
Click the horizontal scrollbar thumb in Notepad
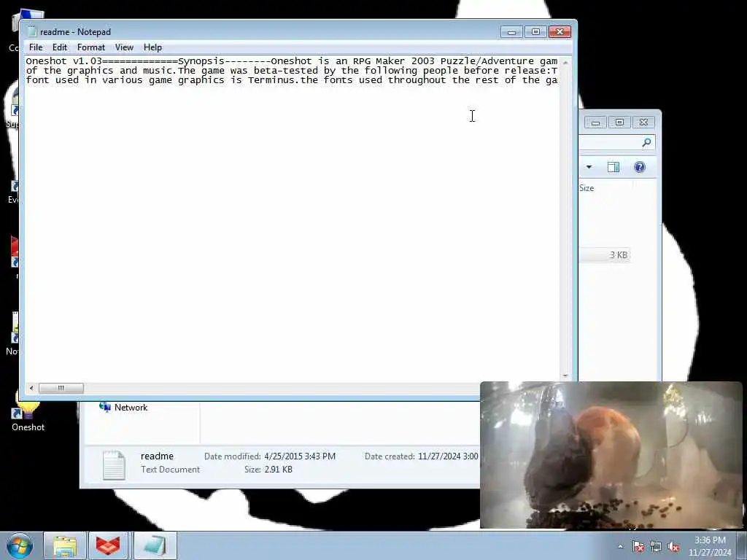point(61,388)
